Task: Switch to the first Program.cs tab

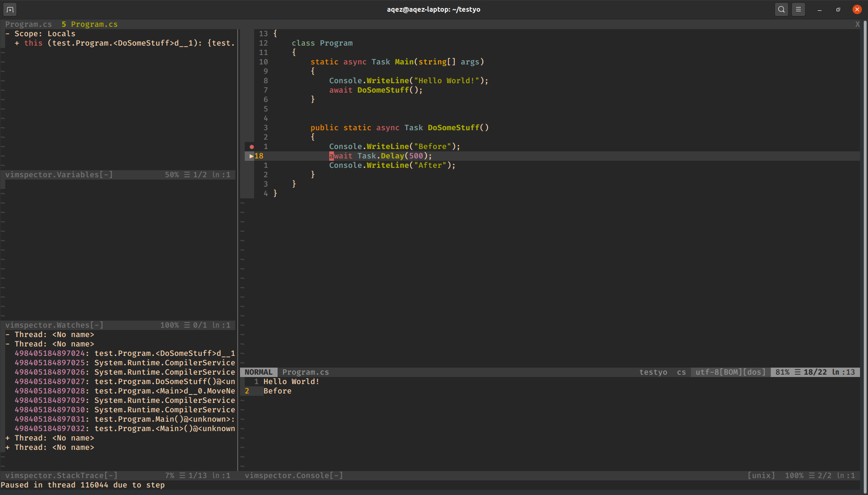Action: tap(29, 24)
